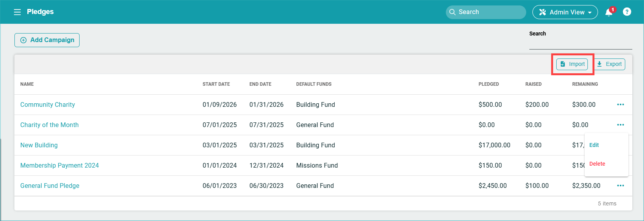Focus the table Search input field

[x=580, y=44]
